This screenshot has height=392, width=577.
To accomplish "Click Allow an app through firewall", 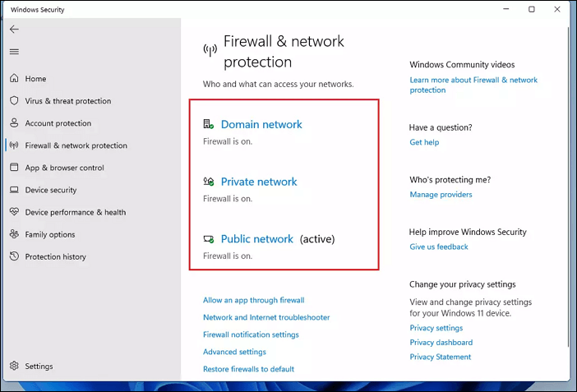I will coord(253,300).
